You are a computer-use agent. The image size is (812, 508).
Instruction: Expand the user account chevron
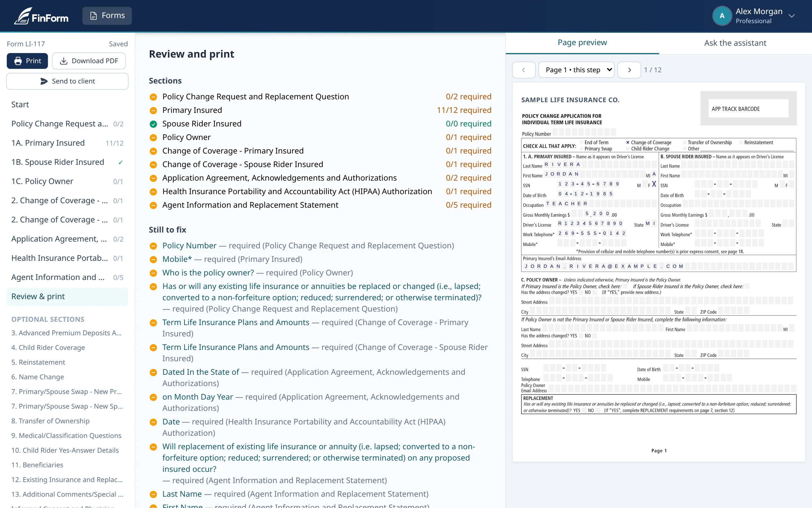tap(791, 16)
